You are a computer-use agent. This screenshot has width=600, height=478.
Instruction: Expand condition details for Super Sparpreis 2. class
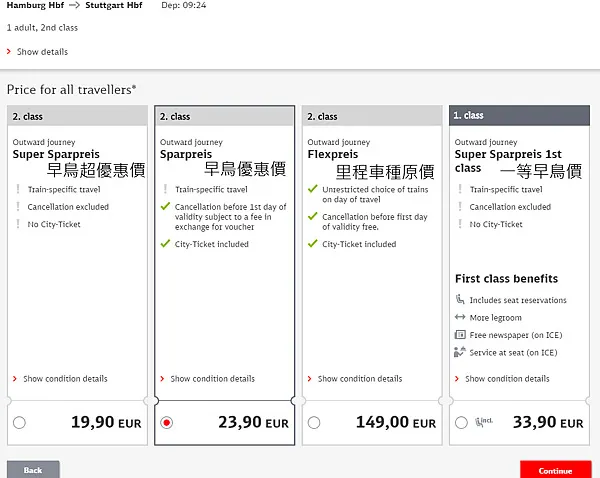60,378
